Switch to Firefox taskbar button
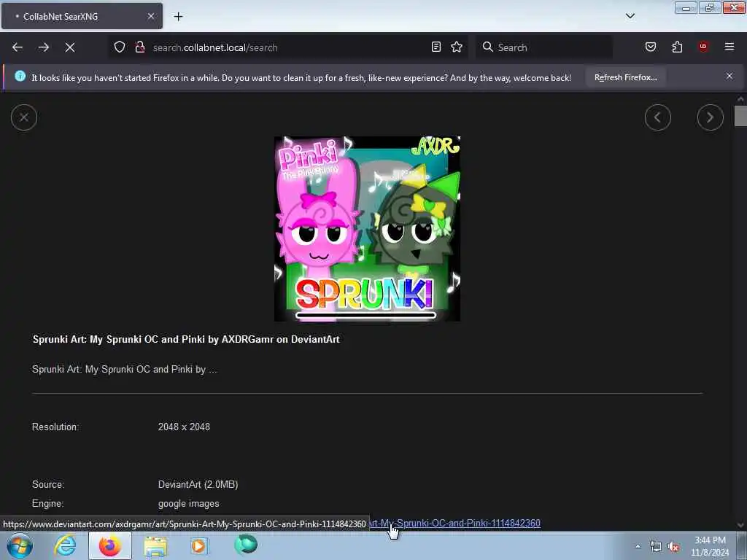The image size is (747, 560). [110, 545]
